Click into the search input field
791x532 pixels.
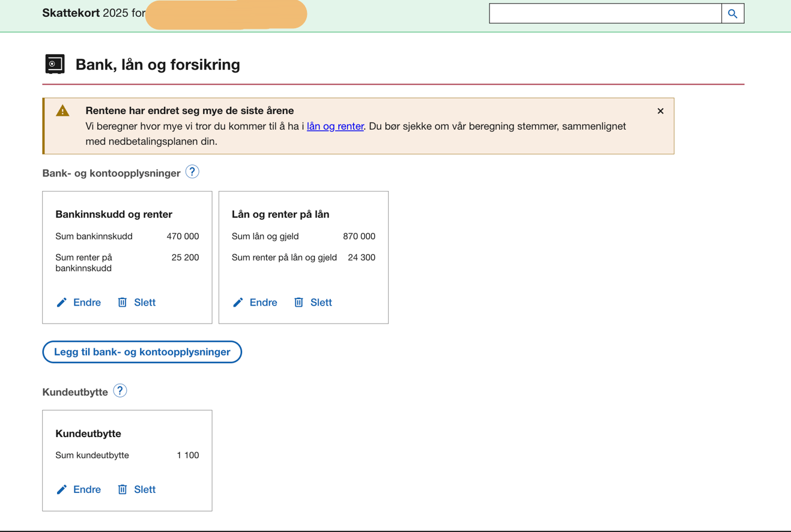pos(605,13)
